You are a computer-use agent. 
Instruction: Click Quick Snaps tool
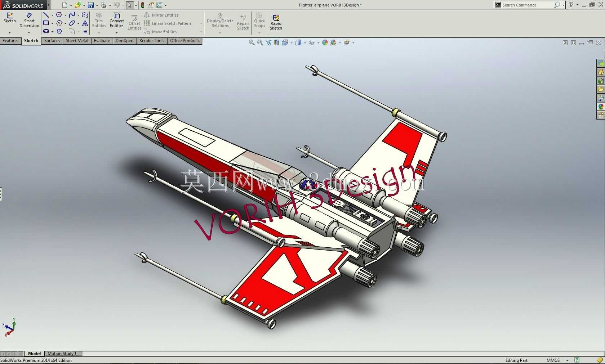(x=259, y=20)
